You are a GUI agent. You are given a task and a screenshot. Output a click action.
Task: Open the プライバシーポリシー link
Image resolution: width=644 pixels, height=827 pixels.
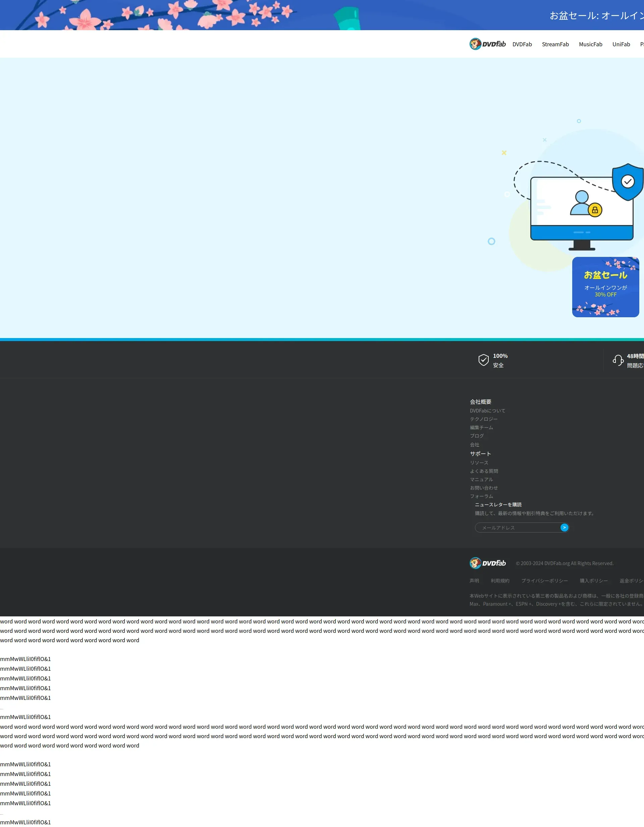(x=544, y=581)
